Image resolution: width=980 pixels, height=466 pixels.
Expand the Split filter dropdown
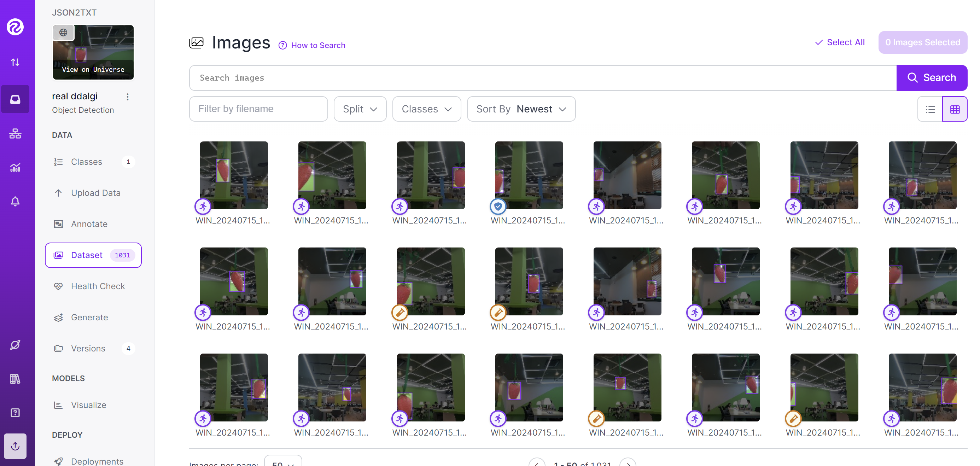(x=360, y=109)
